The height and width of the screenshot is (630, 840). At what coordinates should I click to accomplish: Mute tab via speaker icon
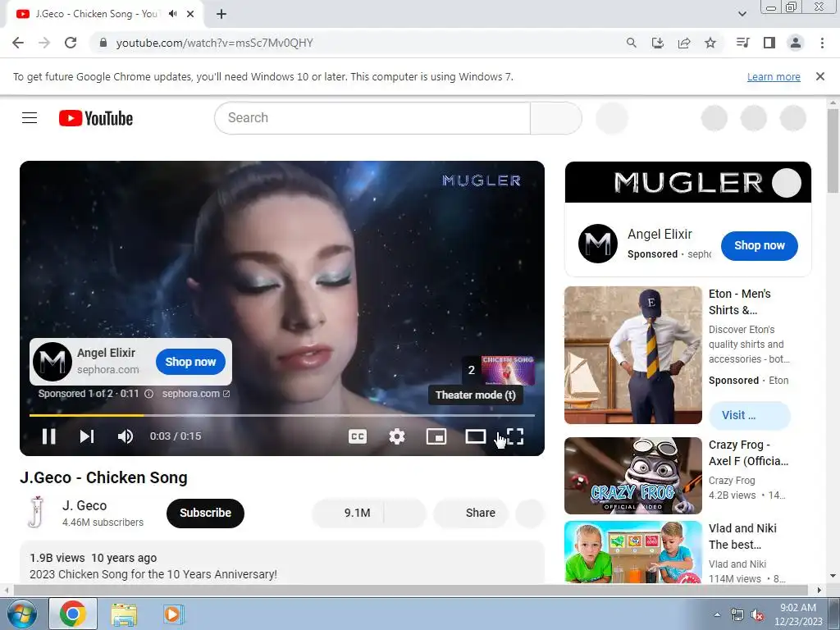[x=172, y=14]
